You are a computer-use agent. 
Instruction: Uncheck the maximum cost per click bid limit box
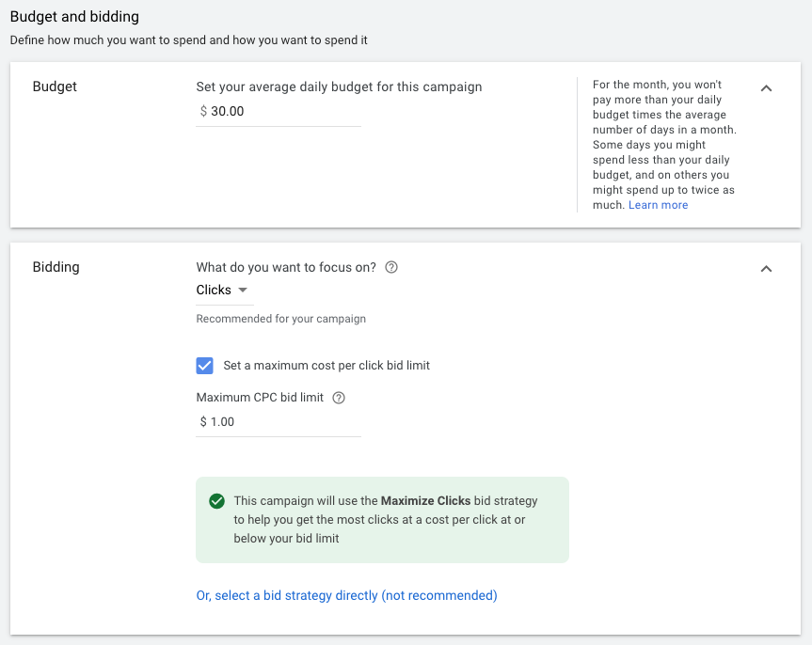tap(204, 366)
